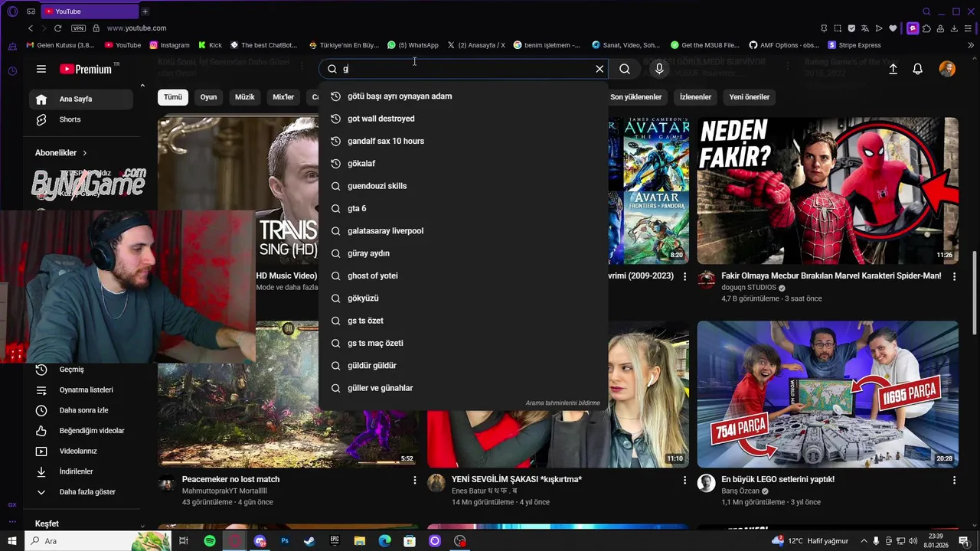
Task: Choose the "guendouzi skills" suggestion
Action: tap(463, 186)
